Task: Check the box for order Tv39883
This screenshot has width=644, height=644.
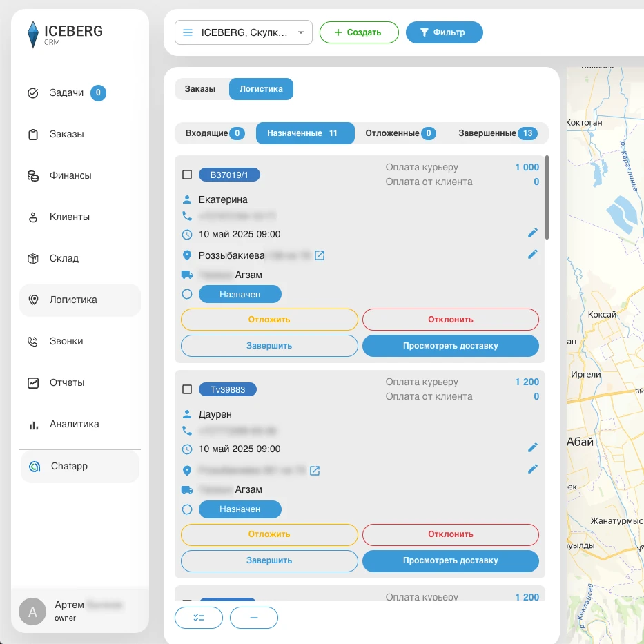Action: pos(187,389)
